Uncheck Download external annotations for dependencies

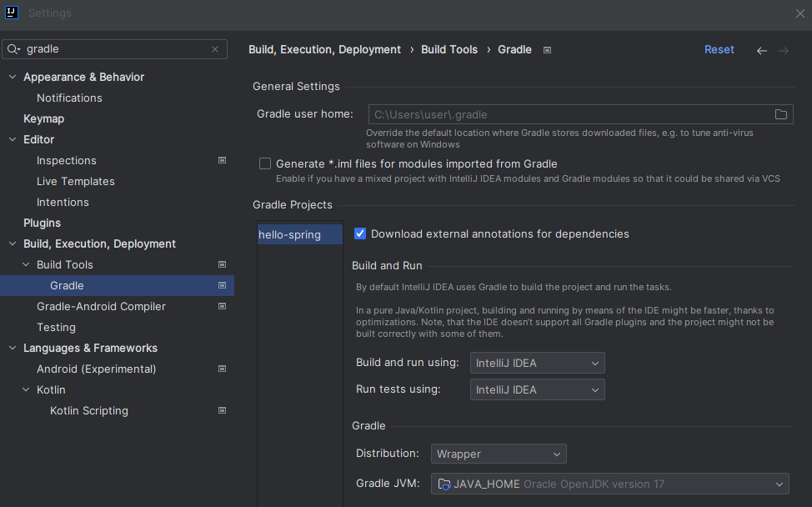coord(360,233)
